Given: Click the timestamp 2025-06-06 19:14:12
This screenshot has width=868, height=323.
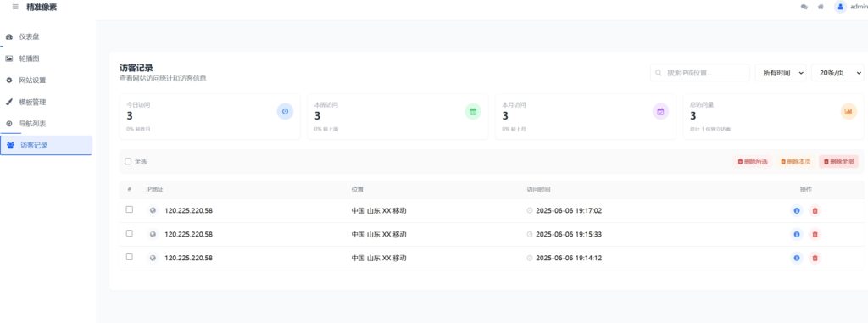Looking at the screenshot, I should coord(569,258).
